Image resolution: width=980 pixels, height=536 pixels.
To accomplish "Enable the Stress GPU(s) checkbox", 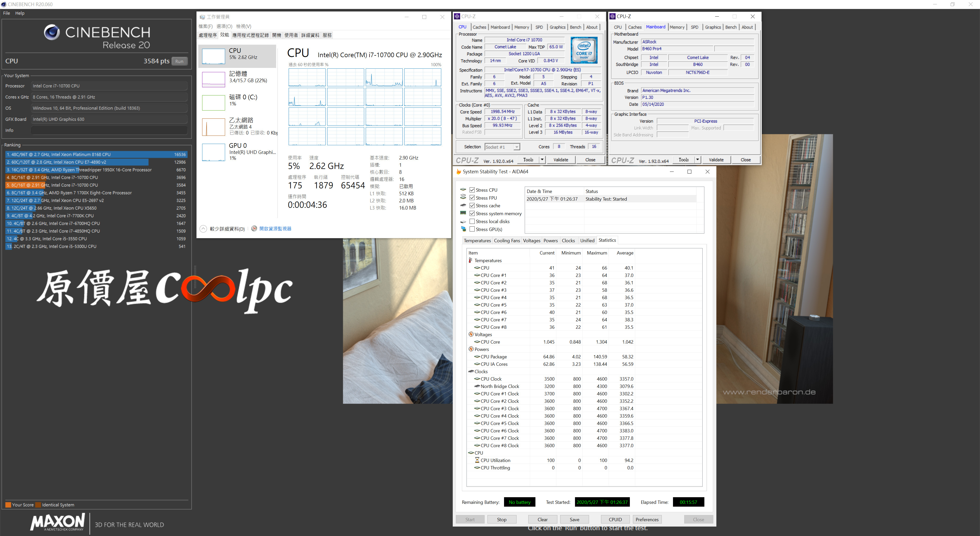I will pyautogui.click(x=472, y=229).
